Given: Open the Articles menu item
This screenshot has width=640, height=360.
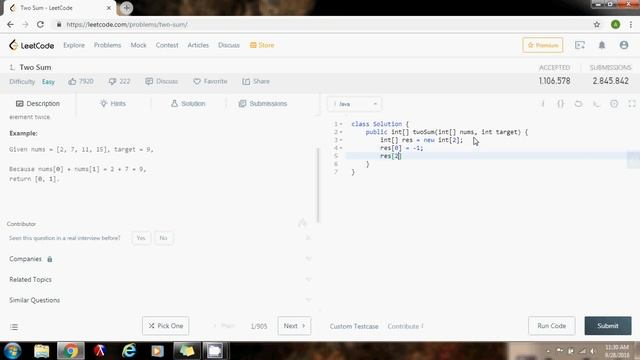Looking at the screenshot, I should coord(198,45).
